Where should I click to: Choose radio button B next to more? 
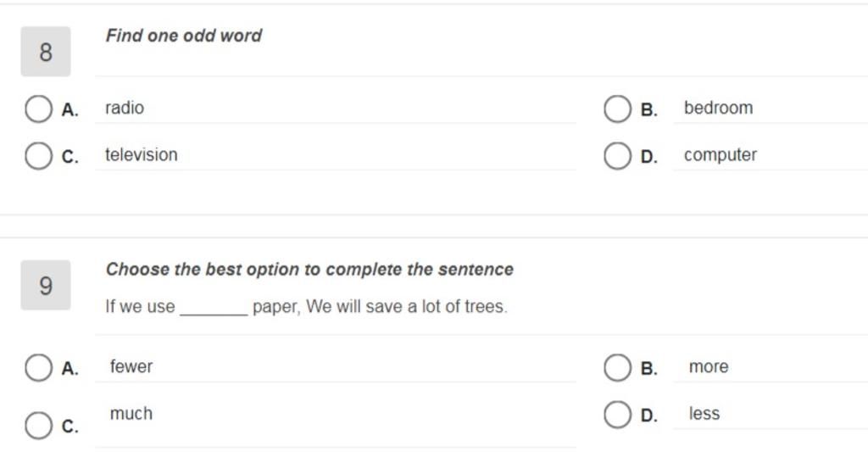point(617,368)
